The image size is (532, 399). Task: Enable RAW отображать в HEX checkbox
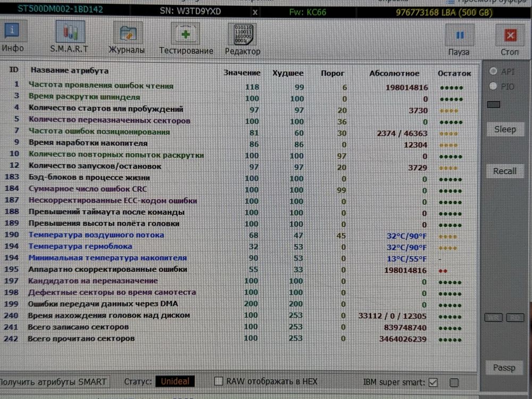[219, 381]
